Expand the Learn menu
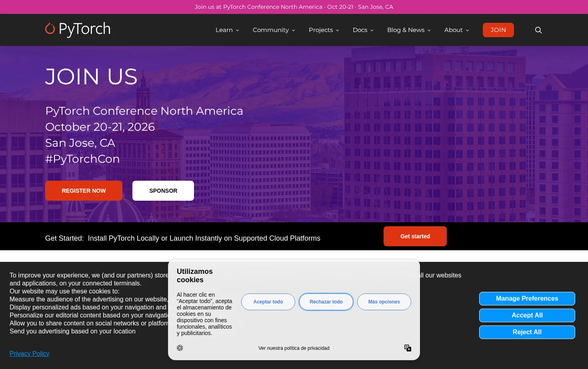The height and width of the screenshot is (369, 588). [227, 30]
